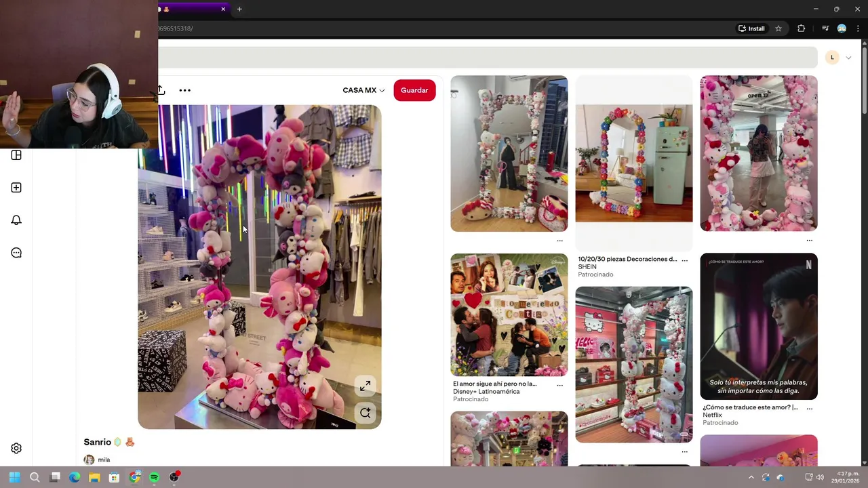This screenshot has height=488, width=868.
Task: Open the pin's three-dot more options
Action: (x=184, y=90)
